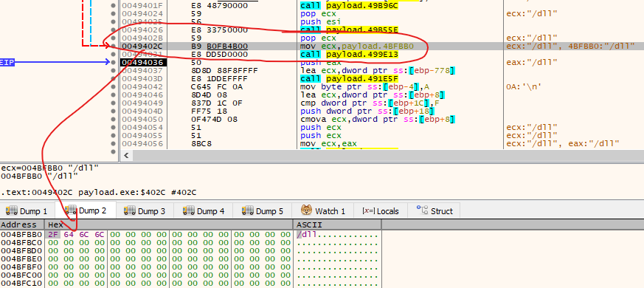Click the disassembly scrollbar left arrow
This screenshot has width=644, height=288.
point(126,155)
